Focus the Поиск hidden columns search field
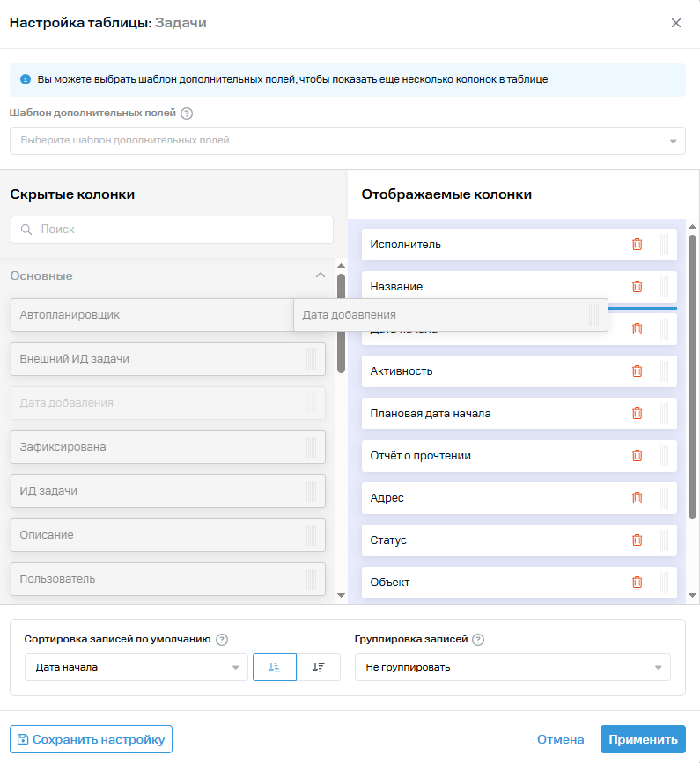The height and width of the screenshot is (763, 700). tap(172, 230)
